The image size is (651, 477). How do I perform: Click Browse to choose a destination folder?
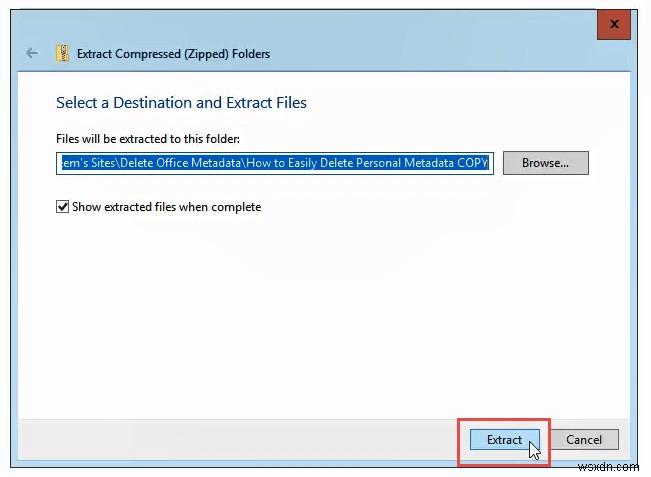[545, 162]
